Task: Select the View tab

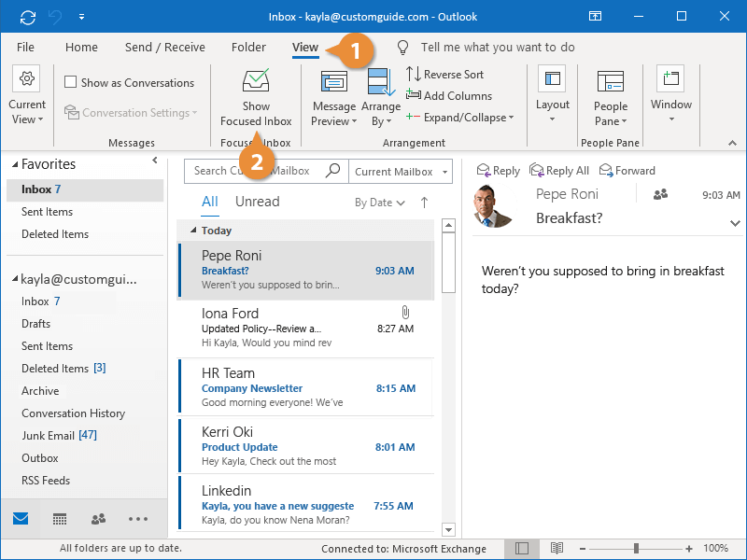Action: (x=305, y=48)
